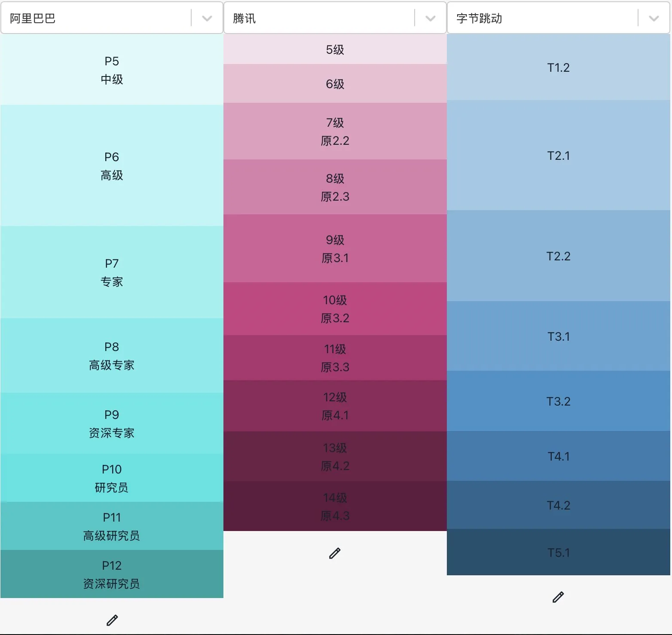Open the 阿里巴巴 dropdown via its chevron
Viewport: 672px width, 635px height.
click(x=207, y=18)
